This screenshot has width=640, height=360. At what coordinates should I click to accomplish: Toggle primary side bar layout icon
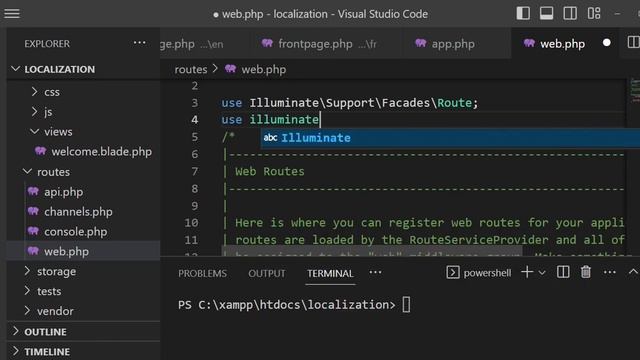pos(523,13)
